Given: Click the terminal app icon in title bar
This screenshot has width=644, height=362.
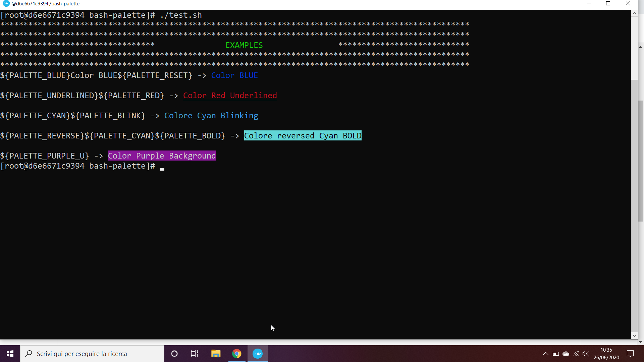Looking at the screenshot, I should point(6,4).
